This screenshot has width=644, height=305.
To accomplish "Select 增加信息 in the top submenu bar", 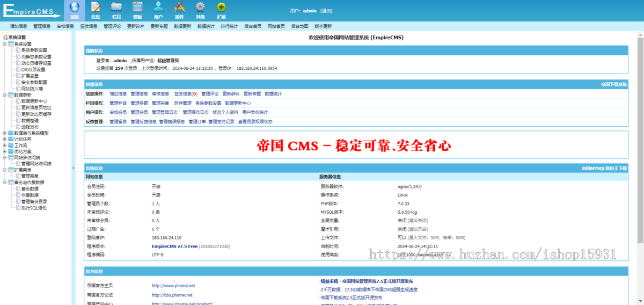I will pyautogui.click(x=18, y=26).
